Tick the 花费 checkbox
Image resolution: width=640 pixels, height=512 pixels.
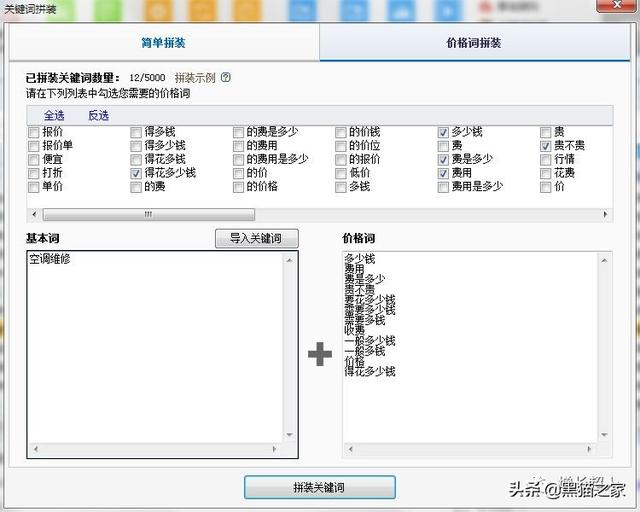546,173
